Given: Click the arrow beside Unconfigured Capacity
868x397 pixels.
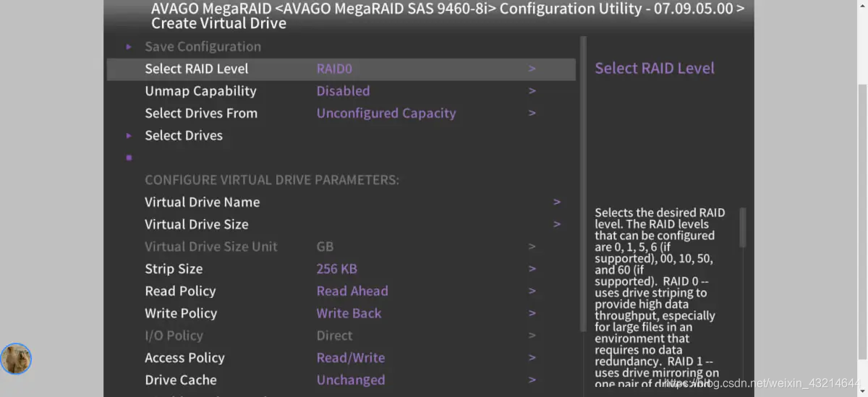Looking at the screenshot, I should (x=532, y=114).
